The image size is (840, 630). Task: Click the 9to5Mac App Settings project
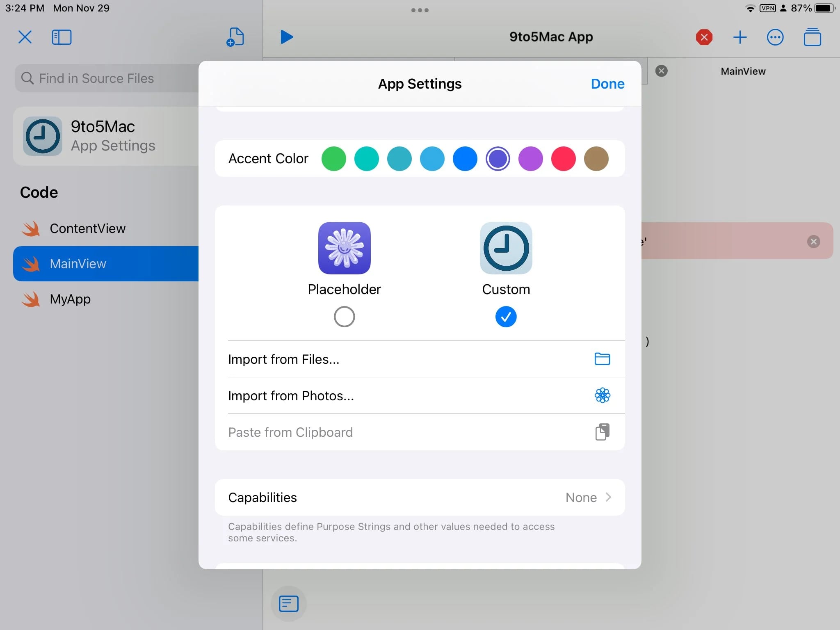tap(100, 136)
